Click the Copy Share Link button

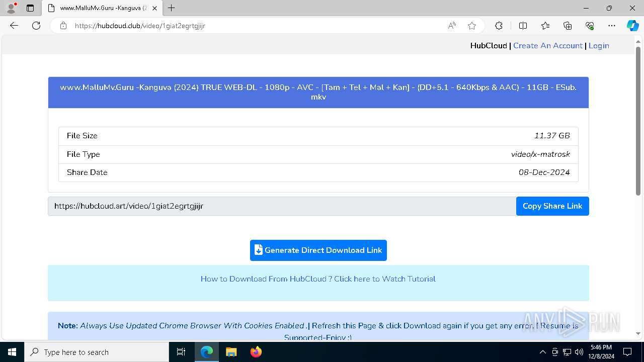tap(552, 206)
